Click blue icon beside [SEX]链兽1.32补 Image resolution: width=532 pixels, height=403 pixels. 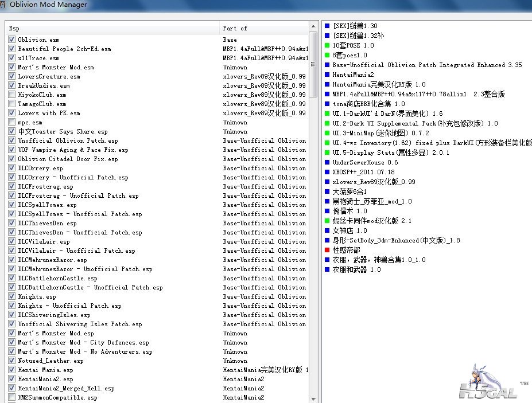pyautogui.click(x=327, y=36)
